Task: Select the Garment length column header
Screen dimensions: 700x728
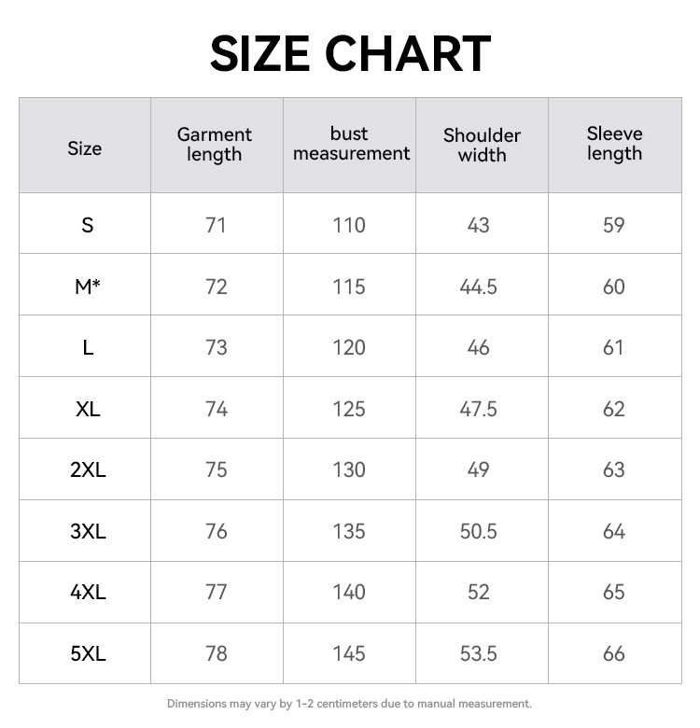Action: tap(215, 146)
